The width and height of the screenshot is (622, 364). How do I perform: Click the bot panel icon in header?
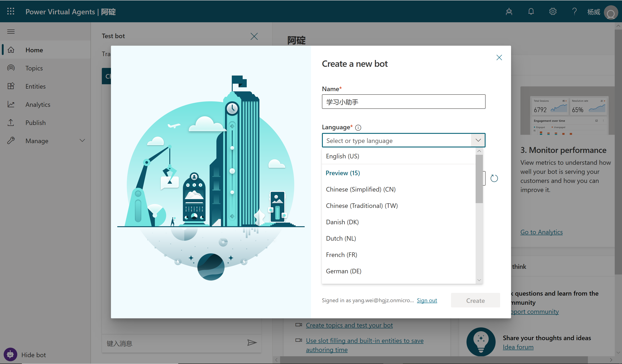tap(509, 12)
